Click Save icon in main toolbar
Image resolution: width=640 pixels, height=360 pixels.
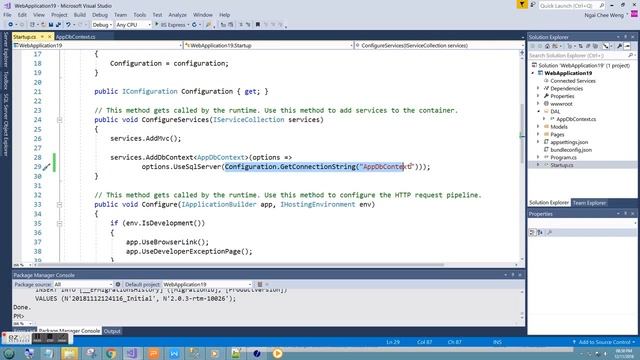(x=51, y=25)
